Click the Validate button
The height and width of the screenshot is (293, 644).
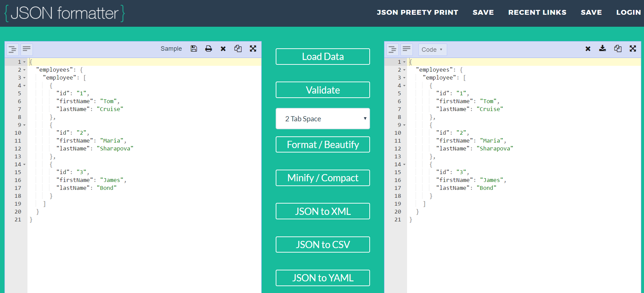323,90
